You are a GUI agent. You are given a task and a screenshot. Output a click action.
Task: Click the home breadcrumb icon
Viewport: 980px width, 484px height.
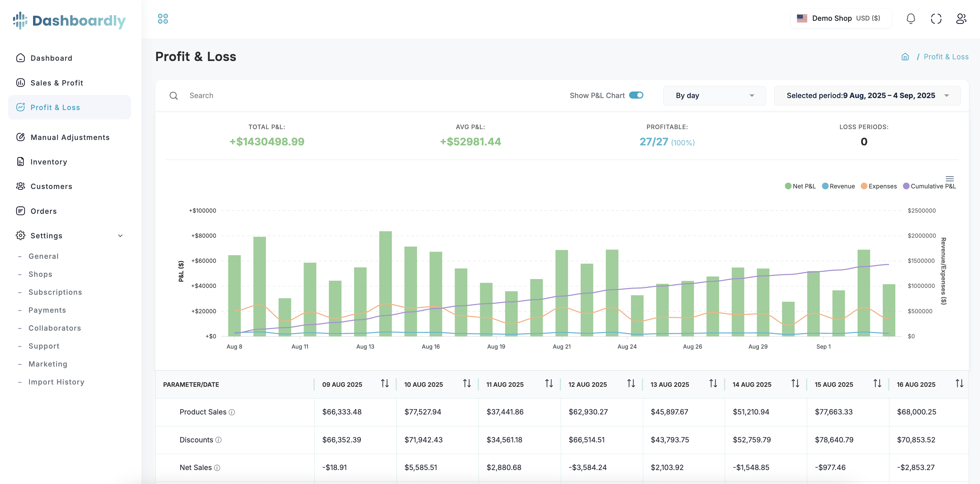[905, 57]
